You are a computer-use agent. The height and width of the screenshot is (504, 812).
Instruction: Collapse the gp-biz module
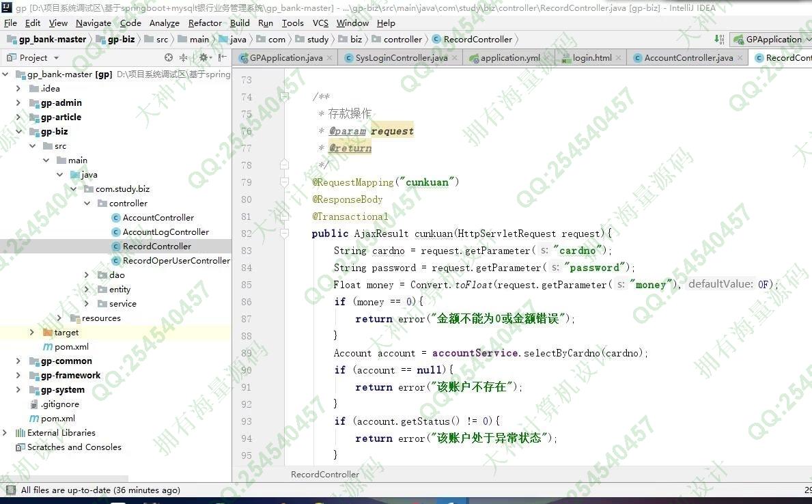coord(18,132)
